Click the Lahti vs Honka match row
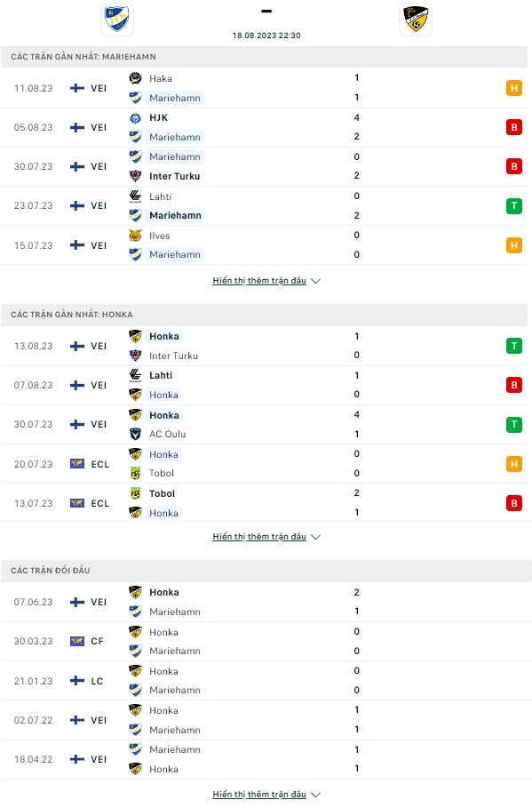Screen dimensions: 532x808 pos(266,385)
